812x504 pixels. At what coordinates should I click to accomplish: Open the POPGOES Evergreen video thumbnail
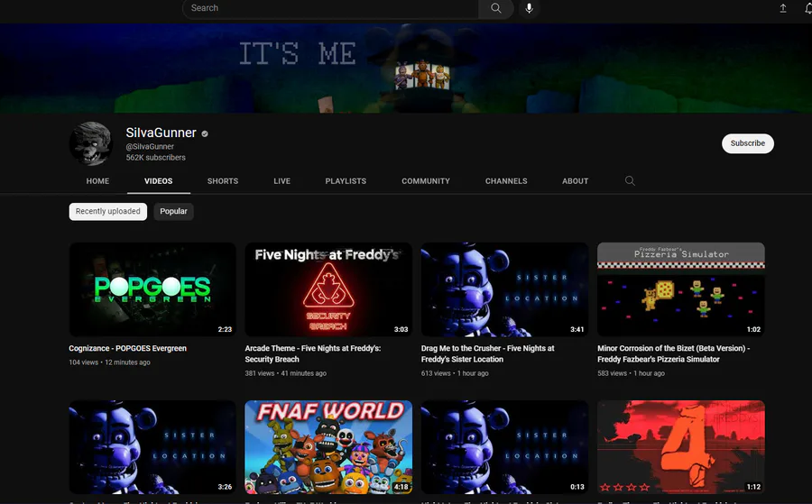[152, 289]
